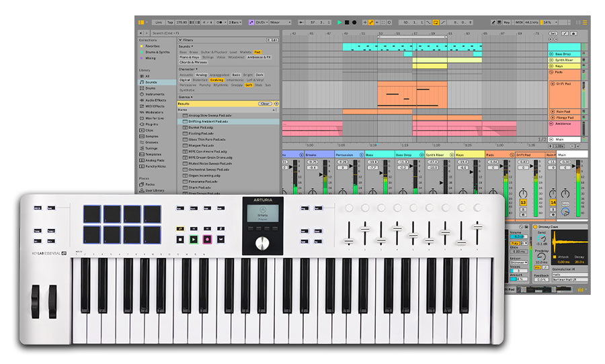The height and width of the screenshot is (364, 605).
Task: Open the 34% CPU load dropdown
Action: point(549,22)
